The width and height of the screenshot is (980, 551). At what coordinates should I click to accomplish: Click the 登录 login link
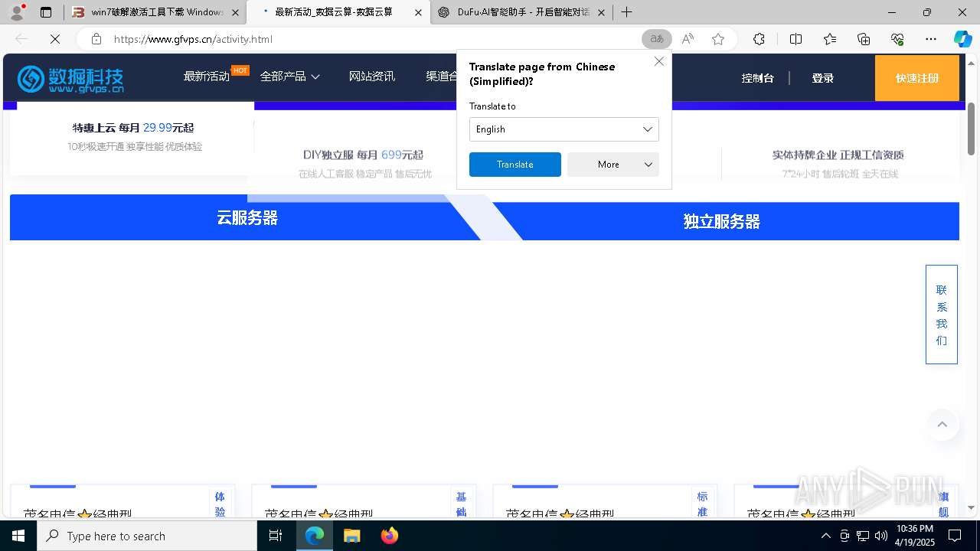(823, 78)
